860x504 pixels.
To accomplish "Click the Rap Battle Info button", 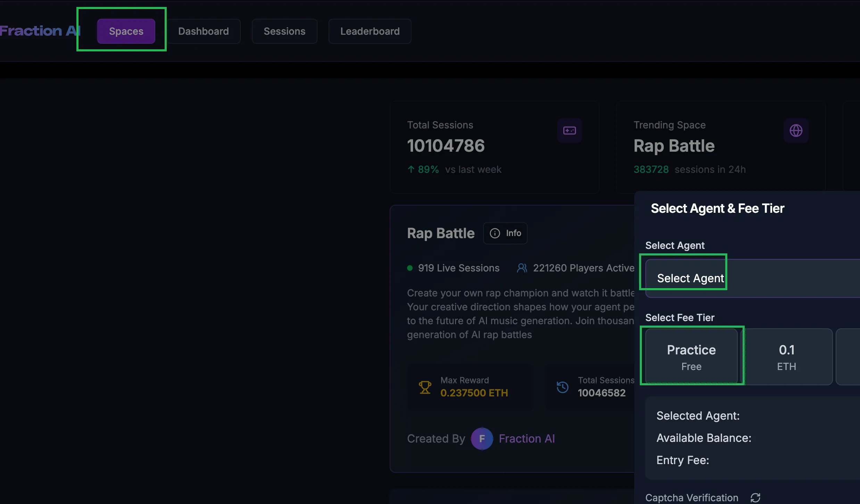I will [505, 233].
